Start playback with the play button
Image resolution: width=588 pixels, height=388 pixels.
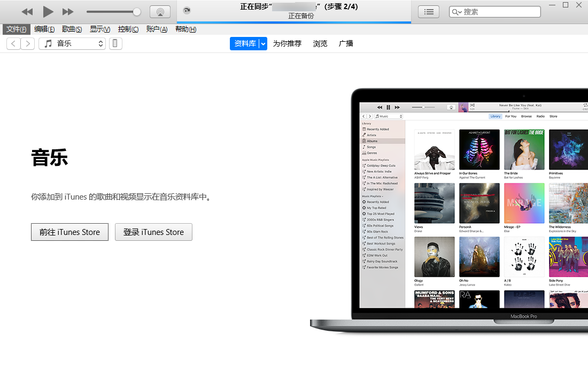tap(48, 12)
